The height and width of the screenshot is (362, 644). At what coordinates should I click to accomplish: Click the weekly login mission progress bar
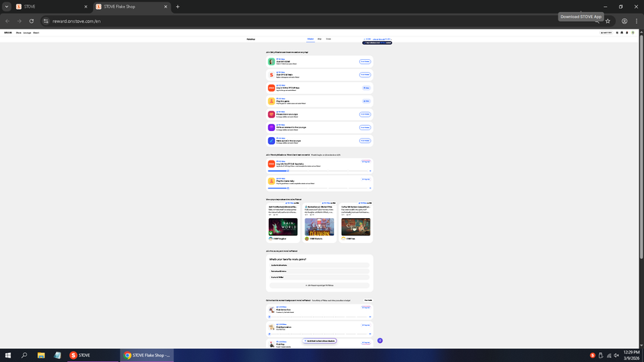[319, 170]
